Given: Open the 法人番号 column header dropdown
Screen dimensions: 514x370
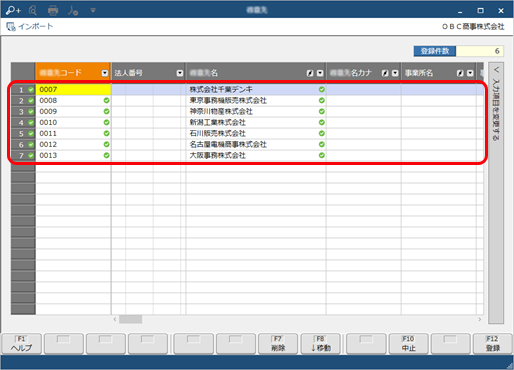Looking at the screenshot, I should [x=180, y=73].
